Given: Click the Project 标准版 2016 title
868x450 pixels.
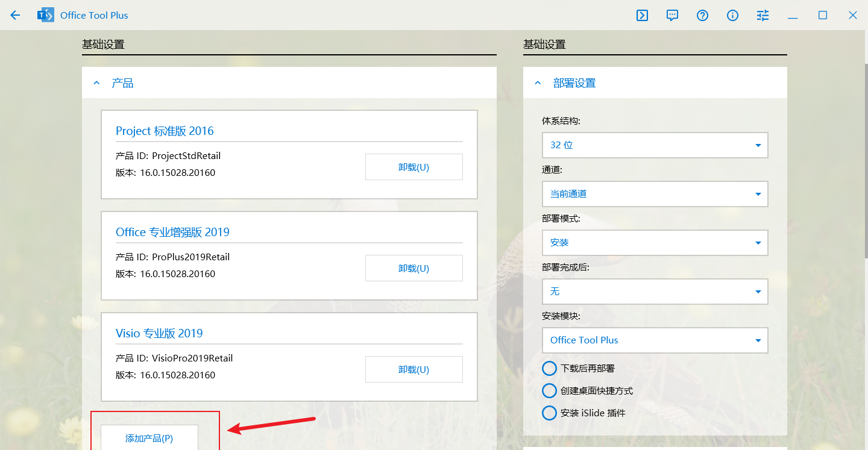Looking at the screenshot, I should pos(165,131).
